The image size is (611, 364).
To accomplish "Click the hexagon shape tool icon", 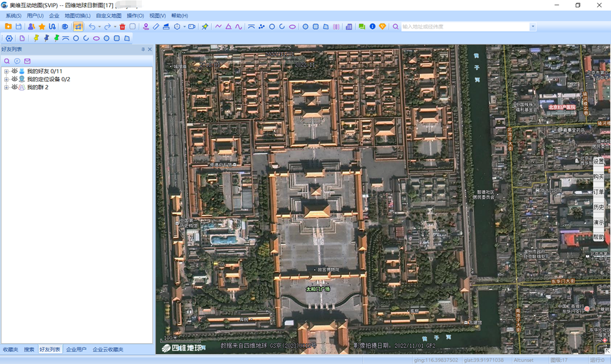I will [x=177, y=26].
